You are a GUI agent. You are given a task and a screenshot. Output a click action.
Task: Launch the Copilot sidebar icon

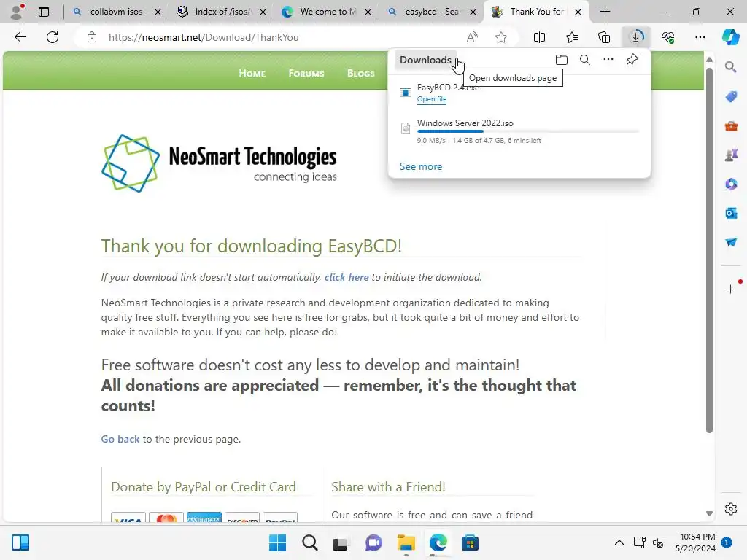point(731,37)
